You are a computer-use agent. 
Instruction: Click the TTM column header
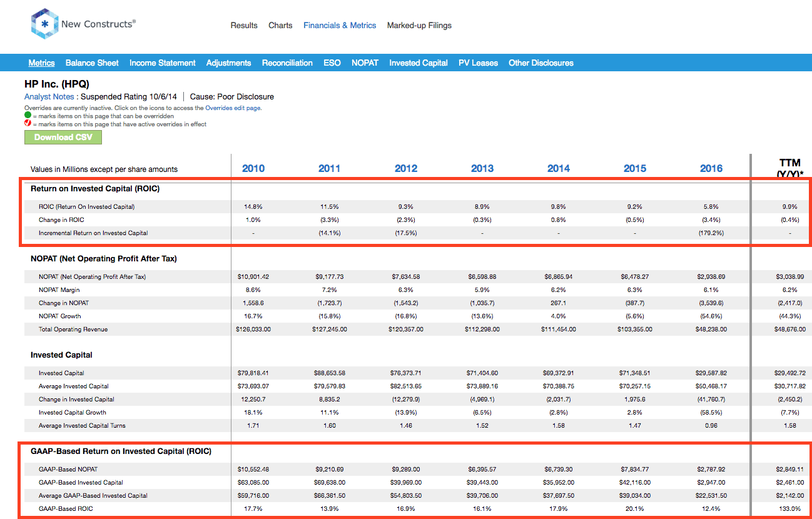[790, 168]
